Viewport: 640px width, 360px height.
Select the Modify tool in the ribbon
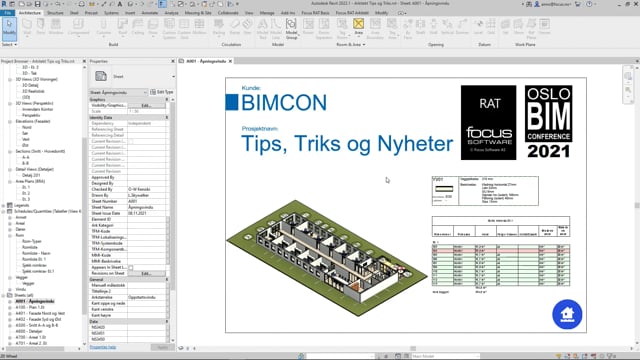(9, 28)
